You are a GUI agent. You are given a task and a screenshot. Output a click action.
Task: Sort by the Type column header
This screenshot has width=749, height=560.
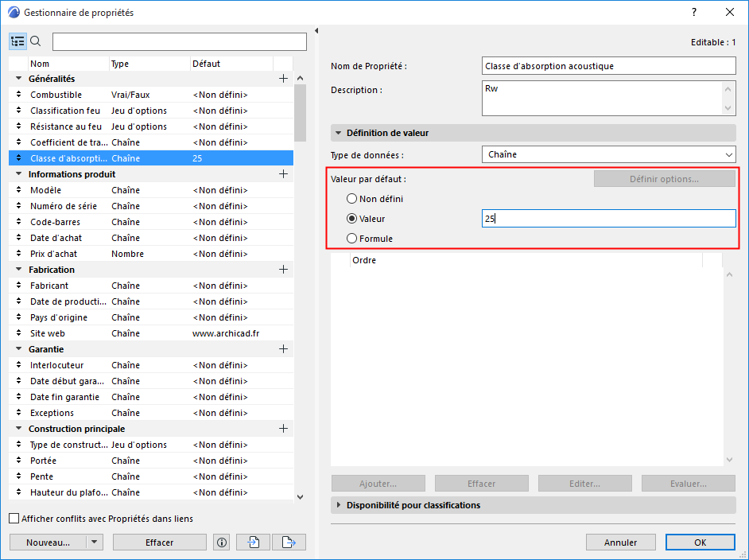[x=149, y=64]
